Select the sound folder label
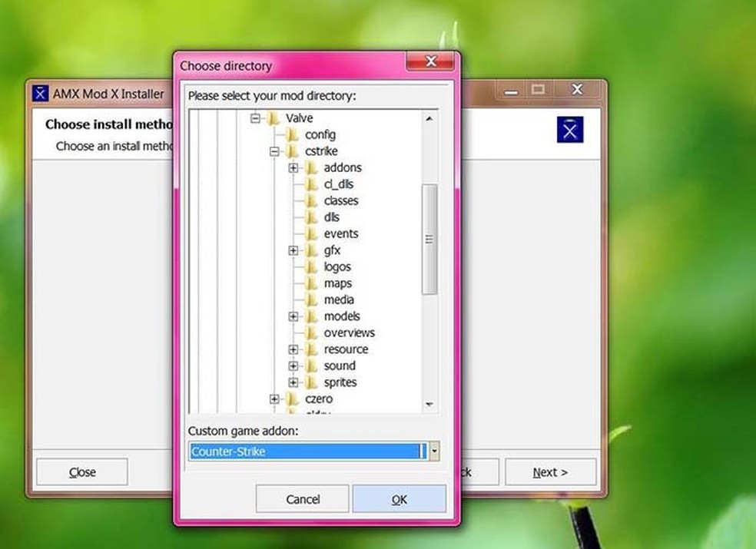This screenshot has width=756, height=549. pyautogui.click(x=340, y=365)
